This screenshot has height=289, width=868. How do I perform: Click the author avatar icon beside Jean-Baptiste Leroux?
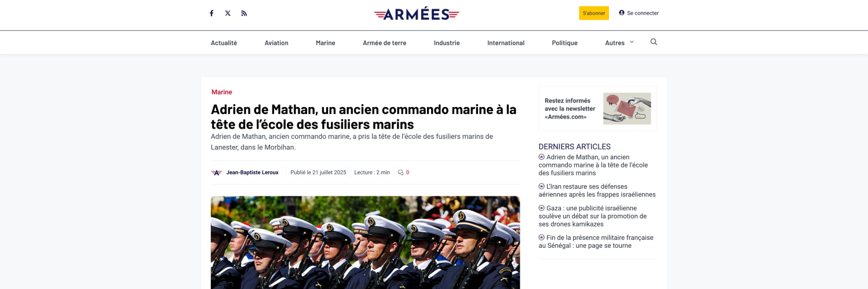pos(217,173)
